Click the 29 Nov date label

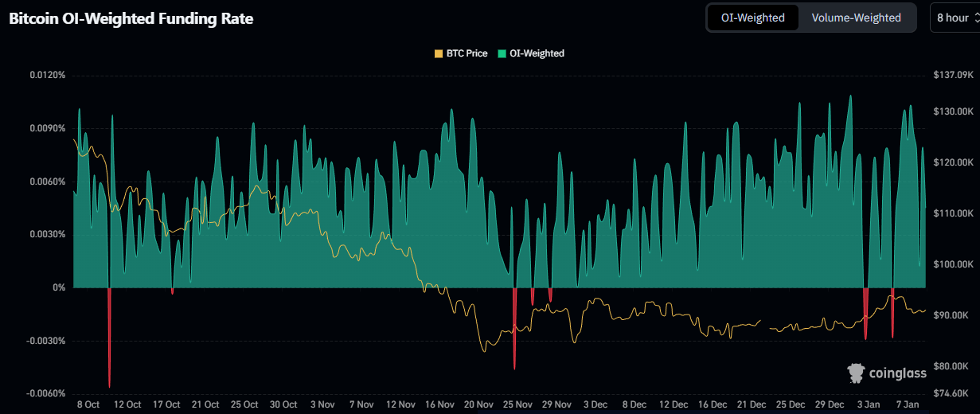pyautogui.click(x=556, y=404)
